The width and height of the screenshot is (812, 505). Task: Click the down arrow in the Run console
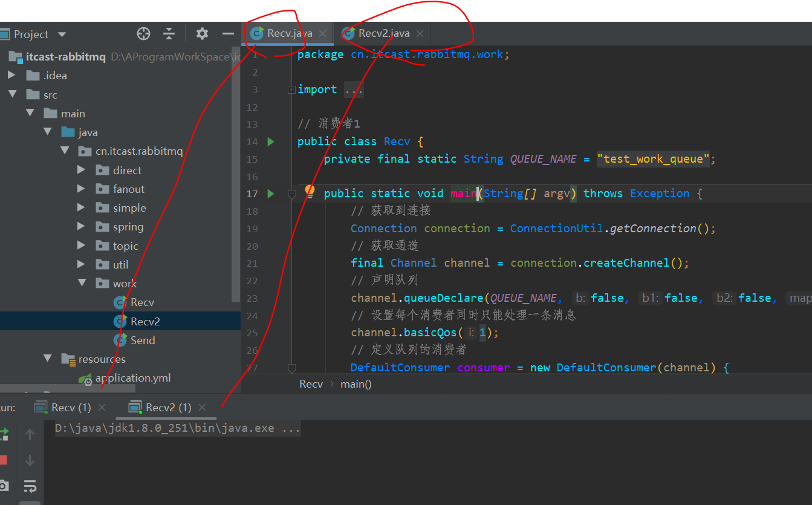30,460
